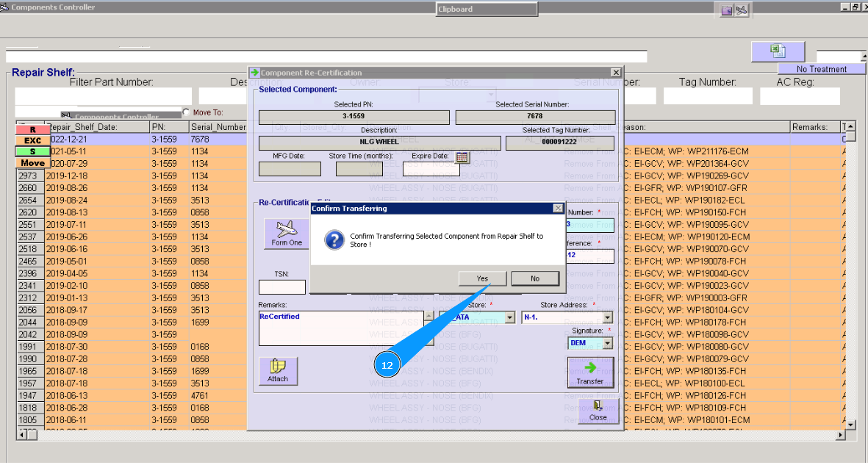Close the Component Re-Certification window
The height and width of the screenshot is (465, 868).
tap(616, 73)
